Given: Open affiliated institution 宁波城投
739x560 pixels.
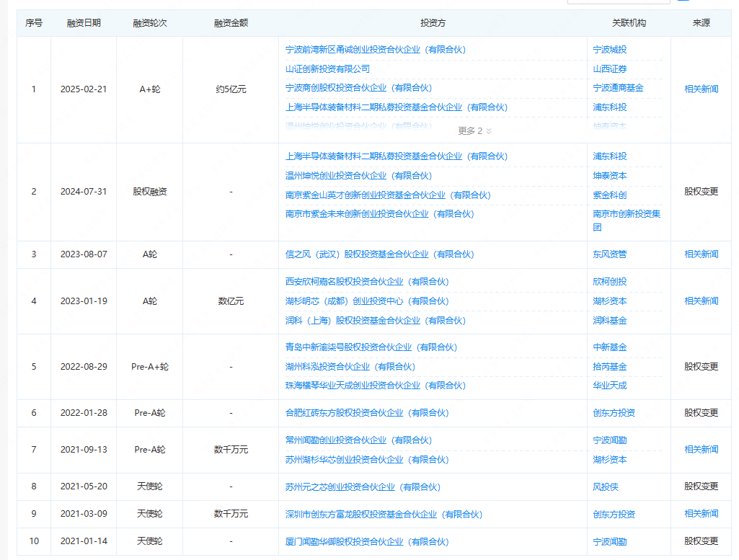Looking at the screenshot, I should [x=610, y=50].
